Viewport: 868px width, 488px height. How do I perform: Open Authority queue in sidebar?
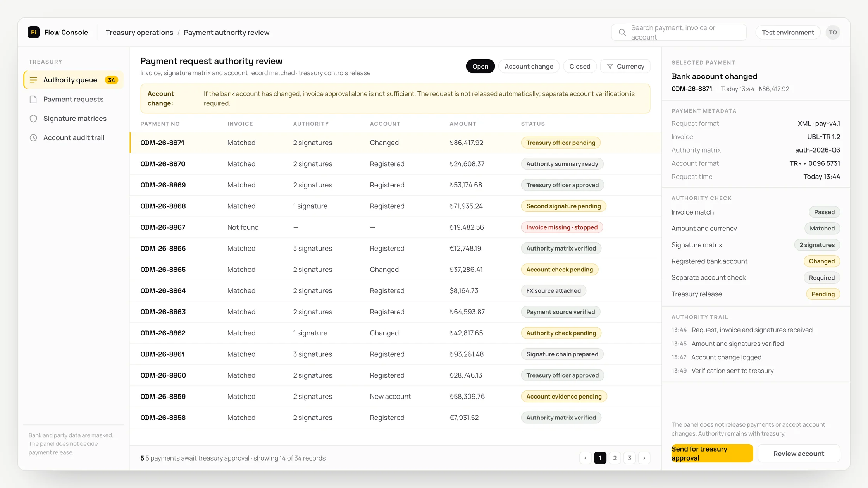[74, 80]
